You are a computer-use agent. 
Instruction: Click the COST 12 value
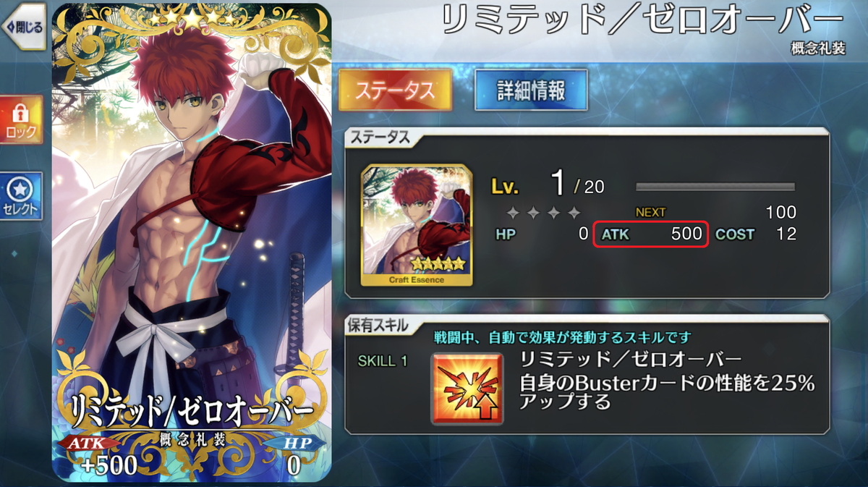coord(756,234)
